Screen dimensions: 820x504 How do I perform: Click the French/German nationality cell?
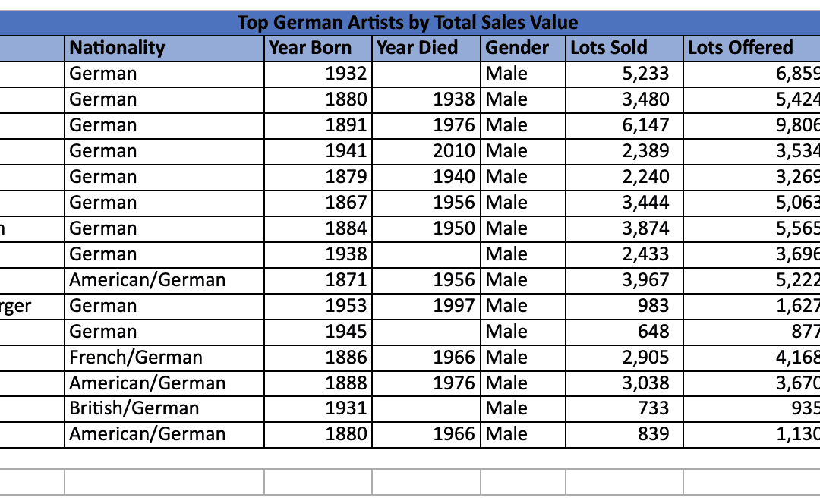(164, 358)
